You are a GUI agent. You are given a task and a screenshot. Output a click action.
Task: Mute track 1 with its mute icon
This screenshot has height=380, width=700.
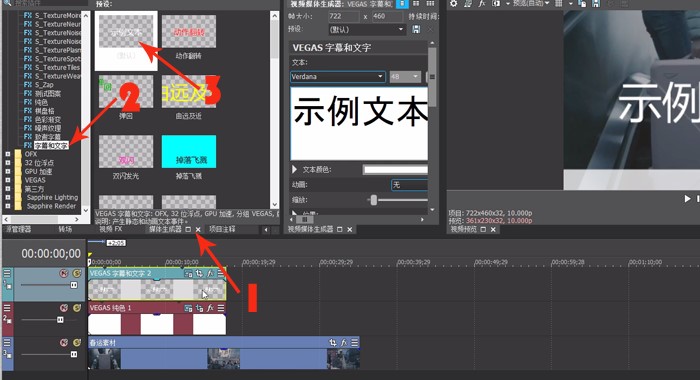64,273
